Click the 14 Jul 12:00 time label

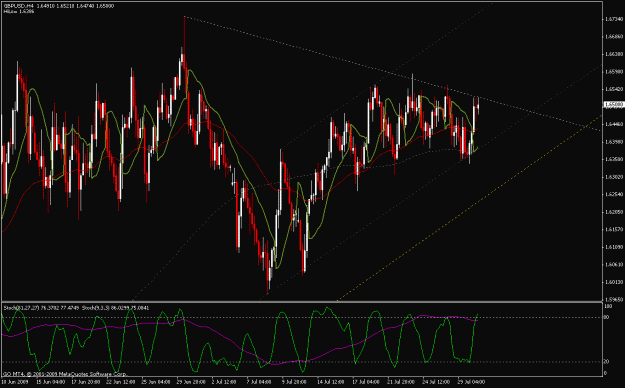331,382
